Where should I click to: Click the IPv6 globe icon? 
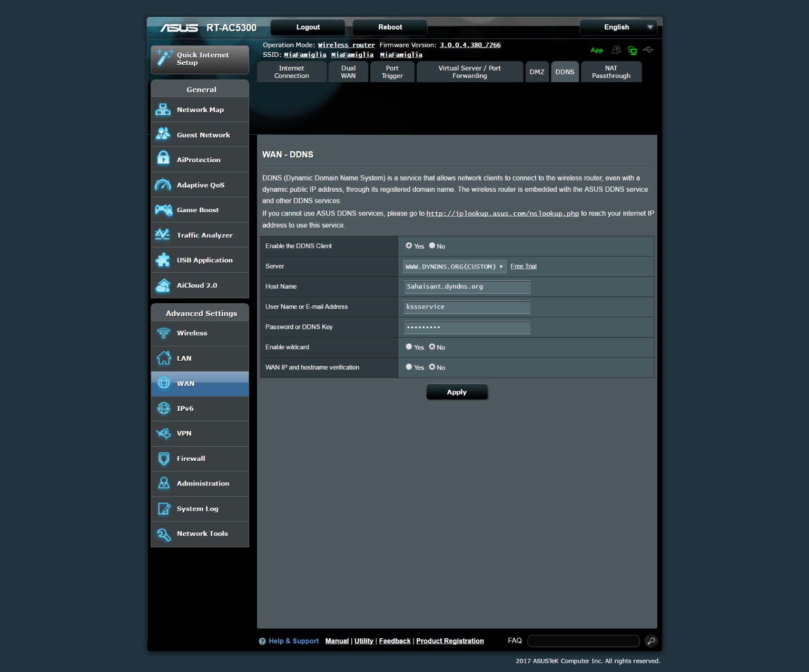coord(164,408)
